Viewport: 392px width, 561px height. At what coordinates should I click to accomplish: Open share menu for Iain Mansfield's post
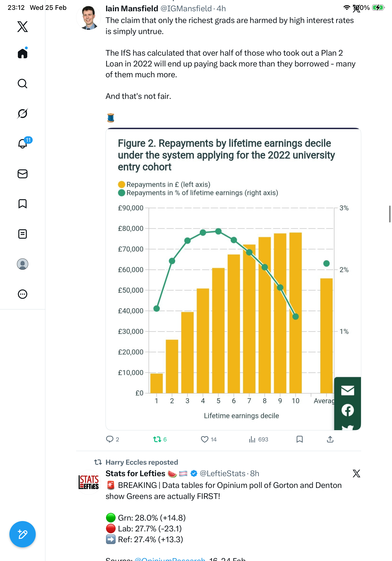pos(330,439)
